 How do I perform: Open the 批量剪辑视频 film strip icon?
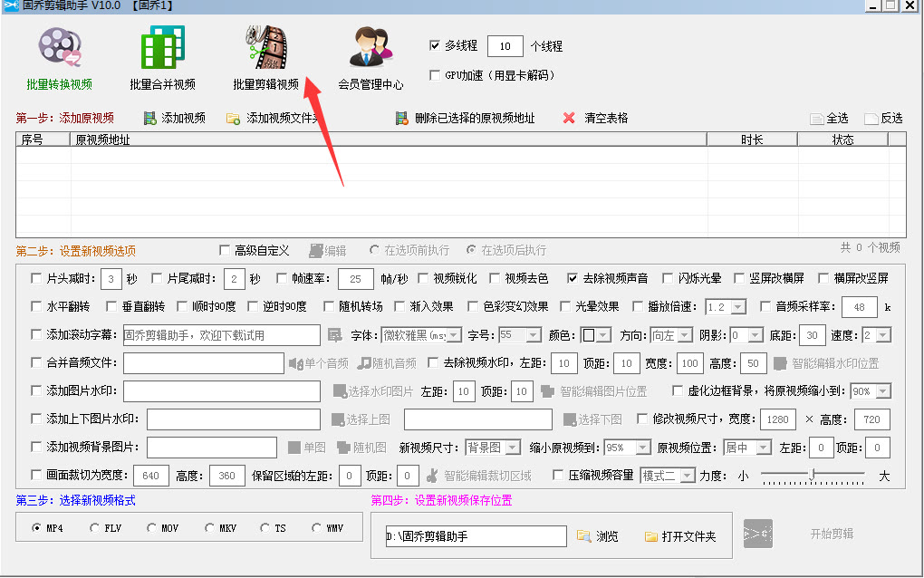click(x=266, y=46)
